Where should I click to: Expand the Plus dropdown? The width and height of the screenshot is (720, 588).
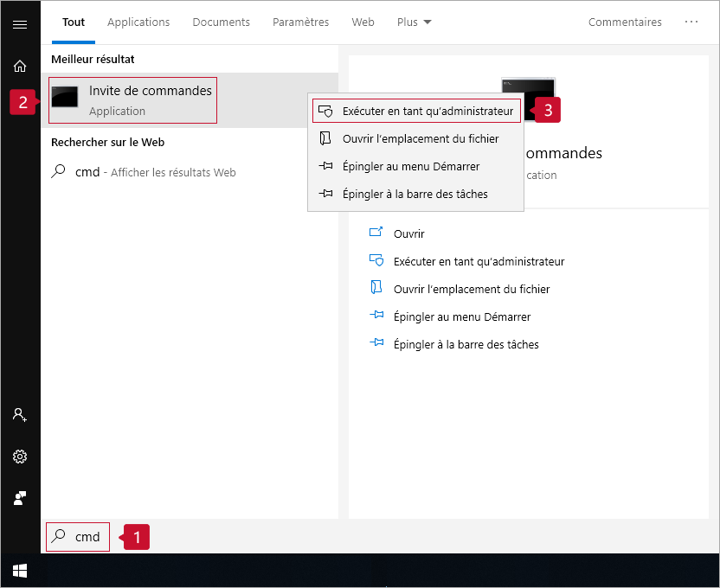click(414, 22)
